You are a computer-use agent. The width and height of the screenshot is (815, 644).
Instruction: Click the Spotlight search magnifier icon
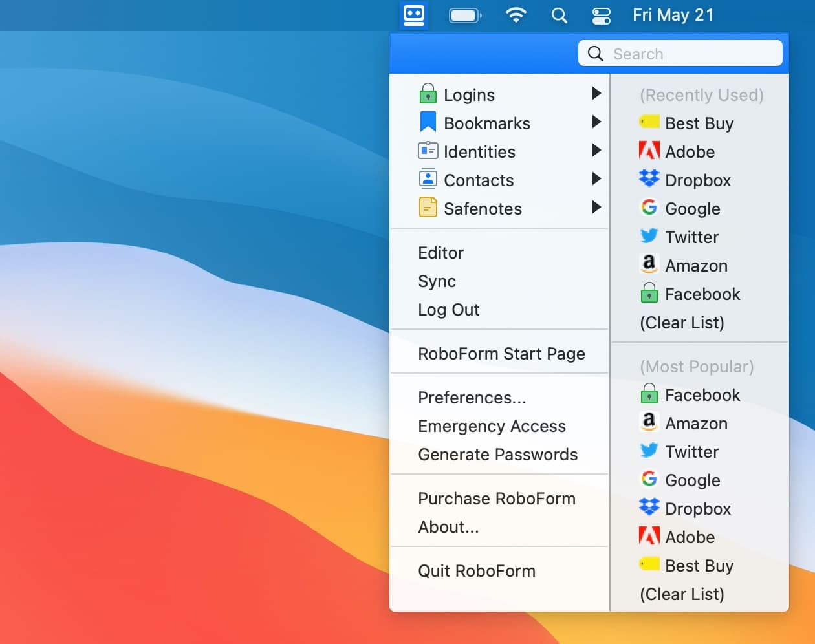(x=560, y=16)
